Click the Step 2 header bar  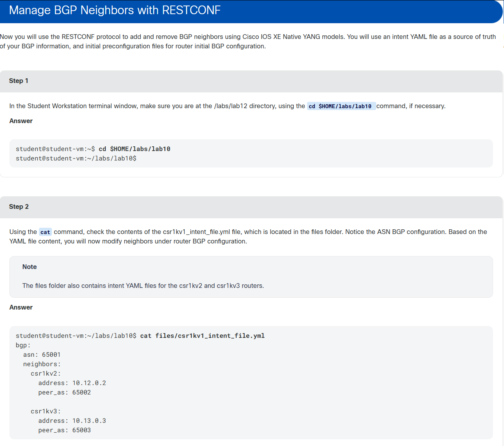tap(251, 207)
